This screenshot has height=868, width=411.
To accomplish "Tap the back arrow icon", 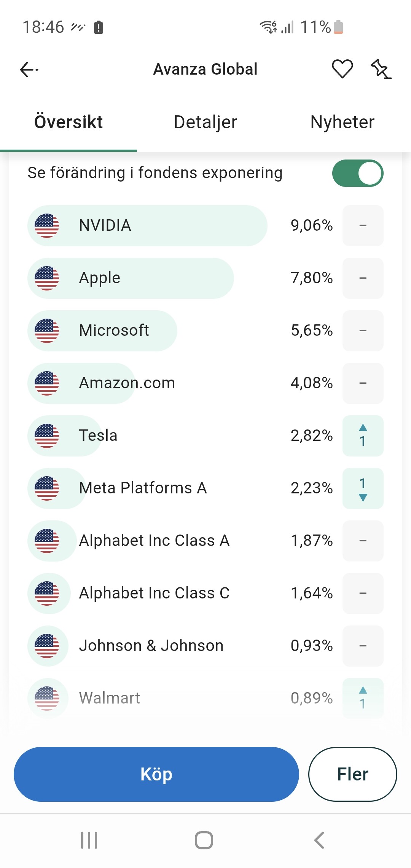I will point(29,70).
